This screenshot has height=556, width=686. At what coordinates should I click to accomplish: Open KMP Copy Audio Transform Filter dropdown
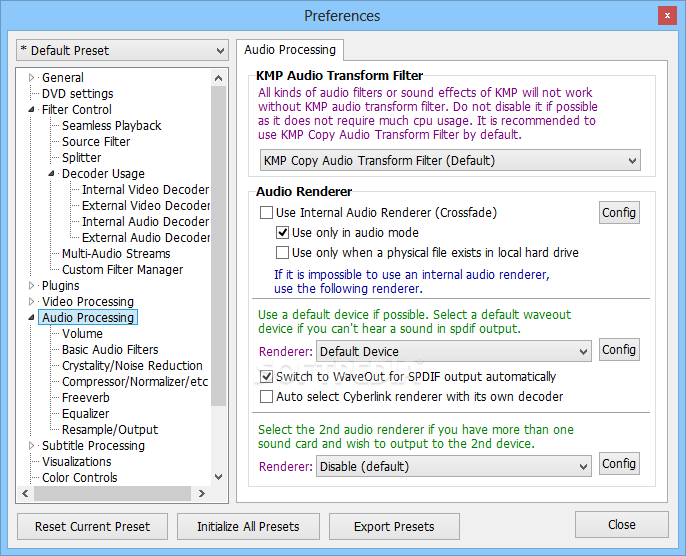450,161
